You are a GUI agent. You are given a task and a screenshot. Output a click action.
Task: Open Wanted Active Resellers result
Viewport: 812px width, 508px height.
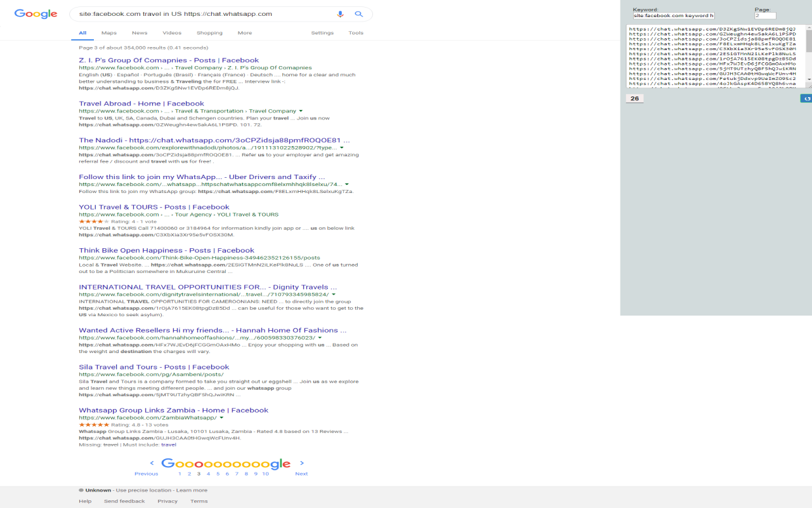(213, 330)
